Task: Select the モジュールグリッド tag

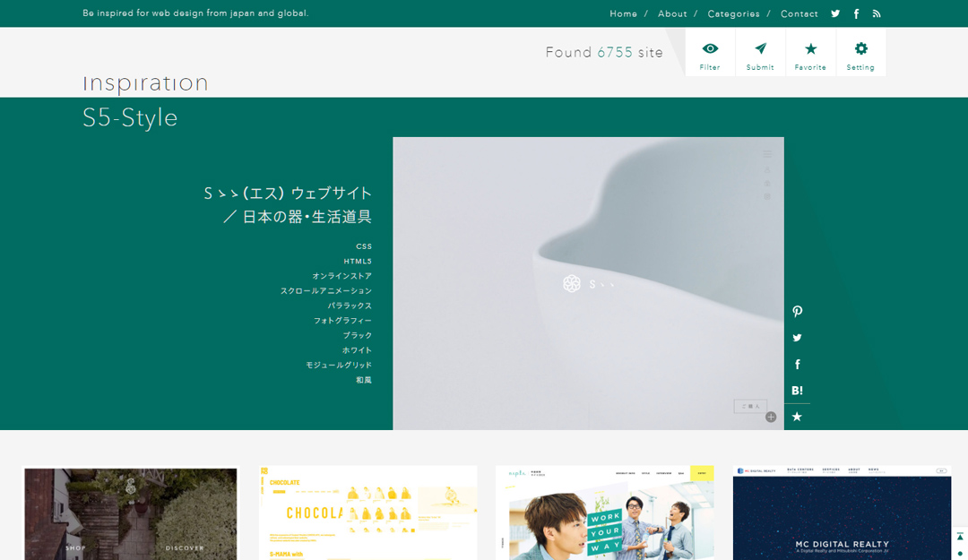Action: coord(338,365)
